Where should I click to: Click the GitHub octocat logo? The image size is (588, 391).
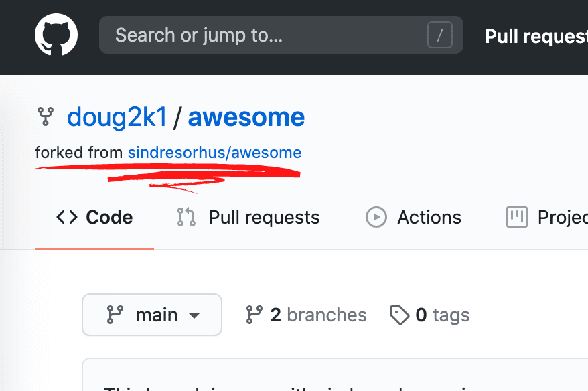pos(56,34)
